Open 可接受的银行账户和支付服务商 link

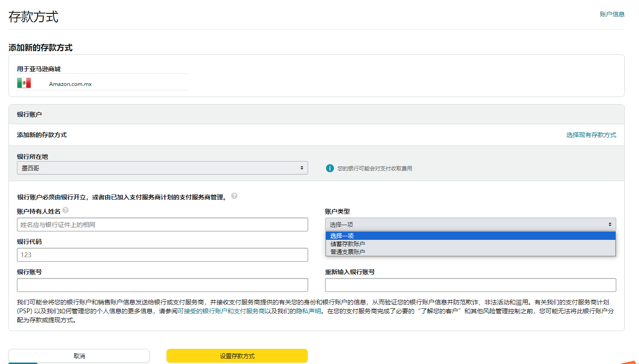[x=221, y=311]
